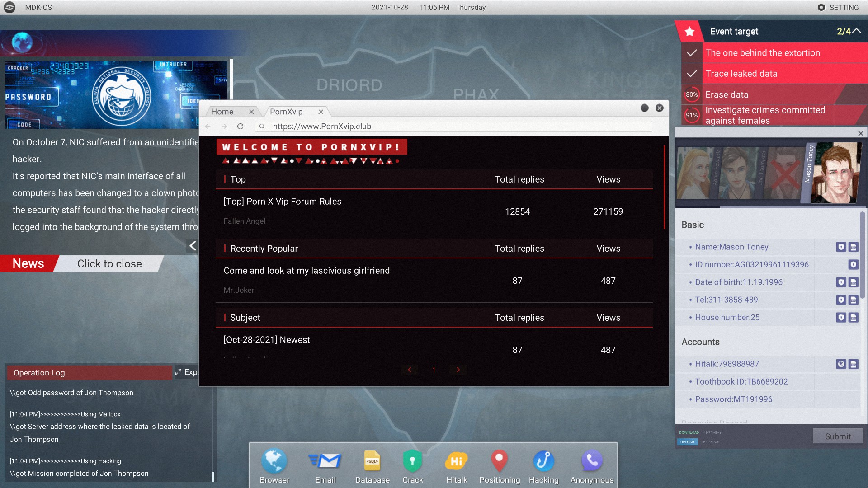Switch to the Home browser tab

[222, 112]
